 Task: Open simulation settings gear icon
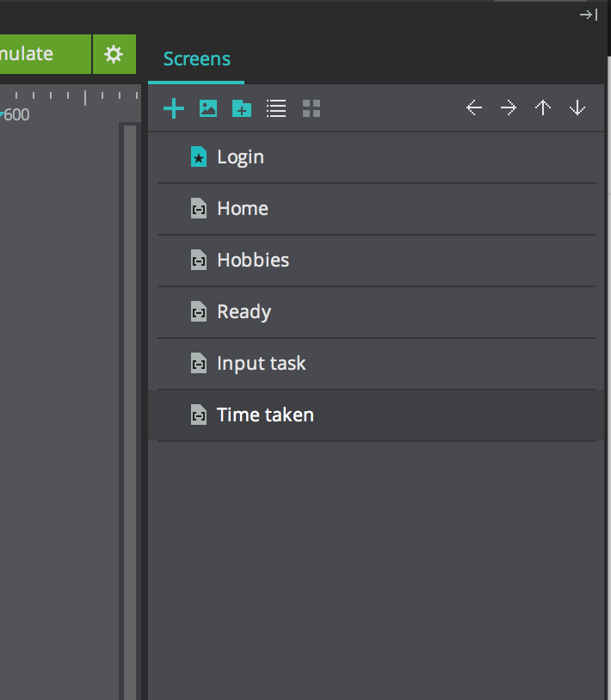coord(114,54)
